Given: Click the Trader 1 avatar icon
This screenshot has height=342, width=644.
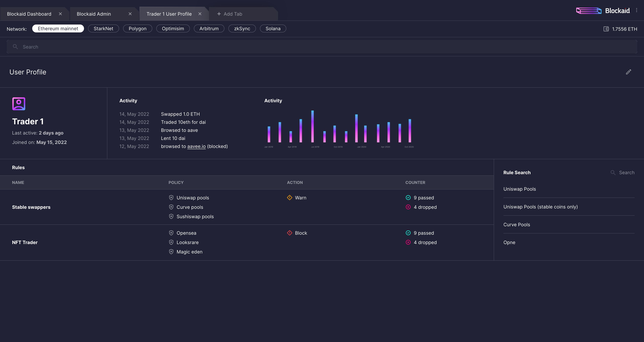Looking at the screenshot, I should [19, 104].
